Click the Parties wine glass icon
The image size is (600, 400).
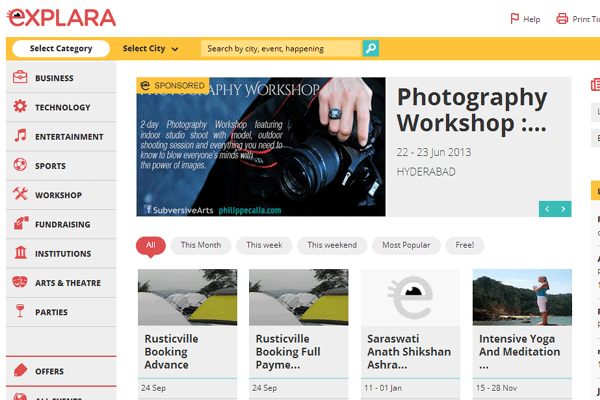(x=20, y=311)
